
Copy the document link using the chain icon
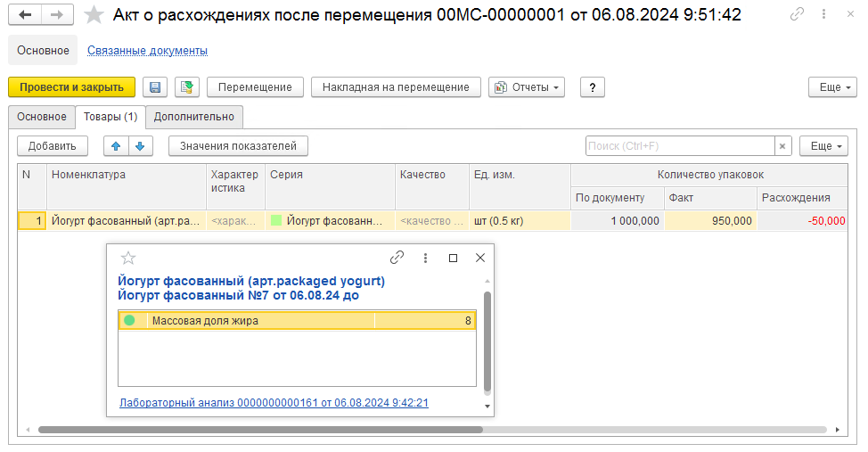(x=797, y=14)
